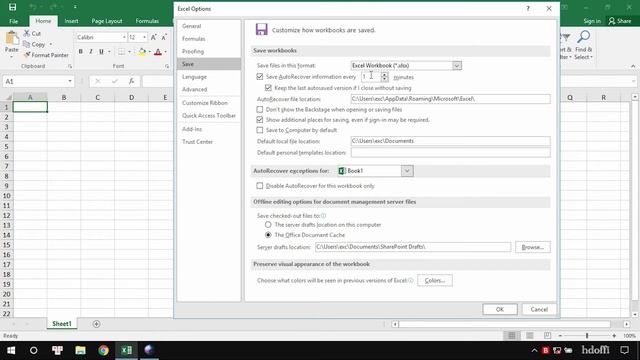Activate the Format Painter brush

click(x=27, y=55)
